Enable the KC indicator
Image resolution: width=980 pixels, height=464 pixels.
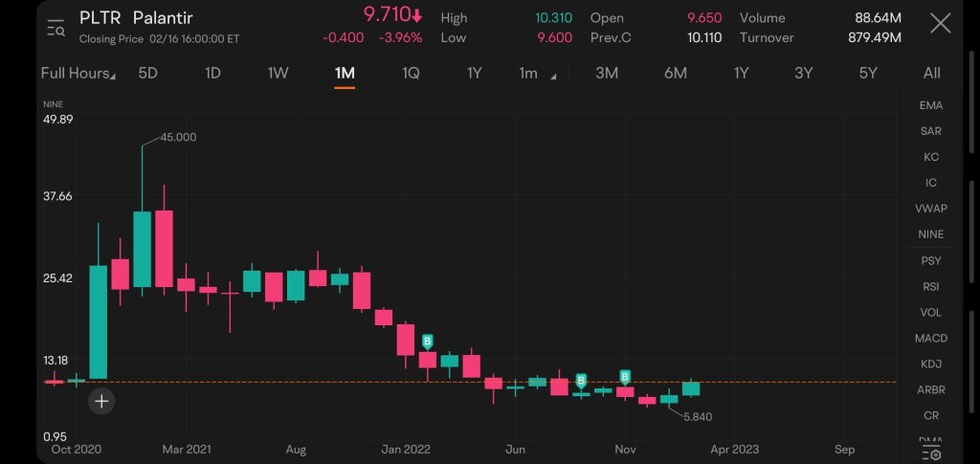pyautogui.click(x=930, y=157)
